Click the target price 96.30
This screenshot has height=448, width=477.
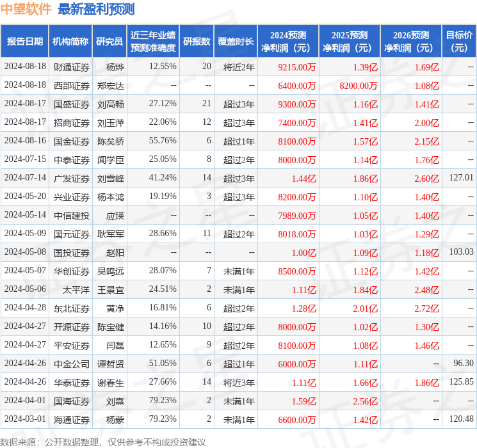[x=464, y=363]
